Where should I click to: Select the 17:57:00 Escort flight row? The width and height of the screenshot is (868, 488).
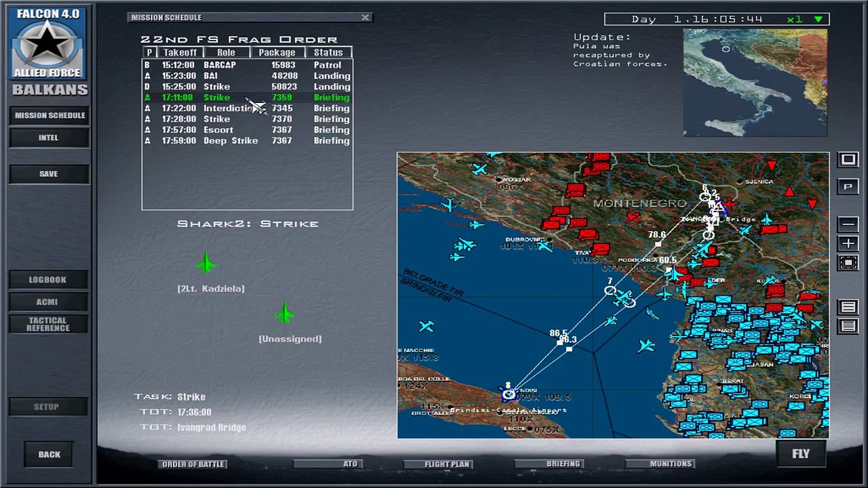coord(248,130)
